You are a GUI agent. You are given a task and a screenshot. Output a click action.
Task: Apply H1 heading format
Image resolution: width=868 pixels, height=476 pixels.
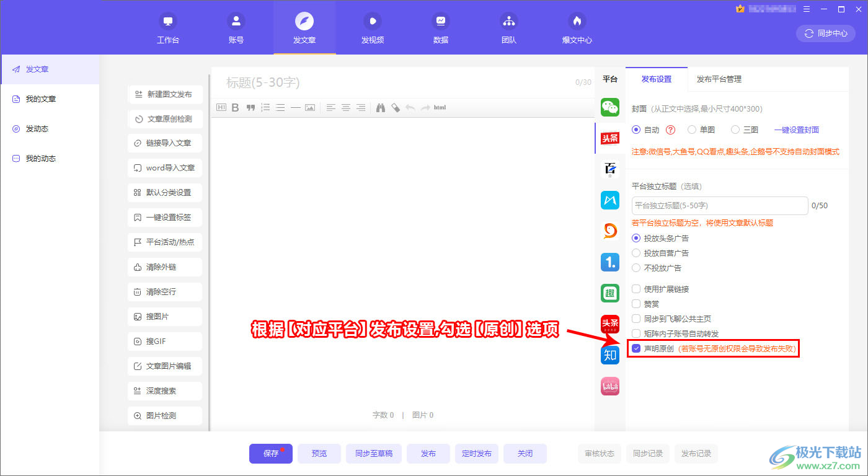(221, 107)
